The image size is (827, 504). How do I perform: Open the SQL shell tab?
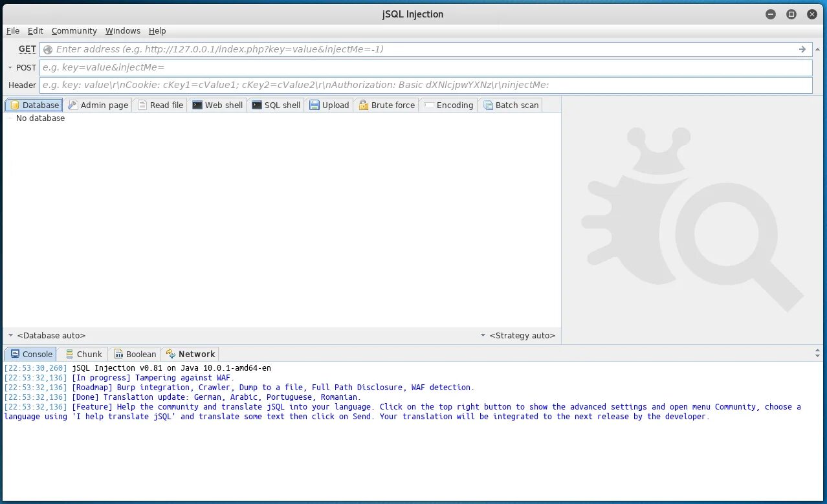[x=276, y=105]
